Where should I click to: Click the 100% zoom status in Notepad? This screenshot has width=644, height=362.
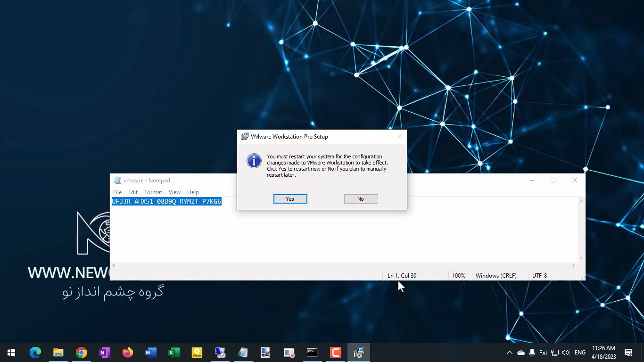[x=459, y=275]
